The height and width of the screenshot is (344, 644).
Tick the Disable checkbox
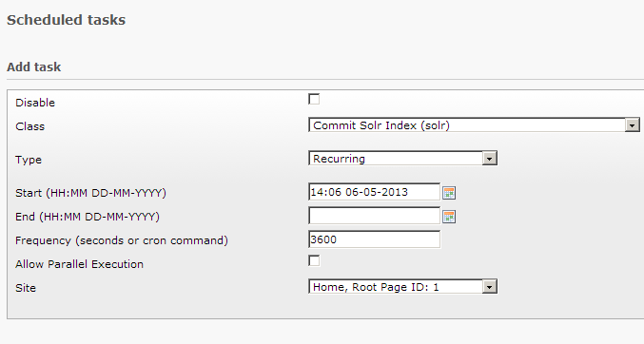pos(314,99)
